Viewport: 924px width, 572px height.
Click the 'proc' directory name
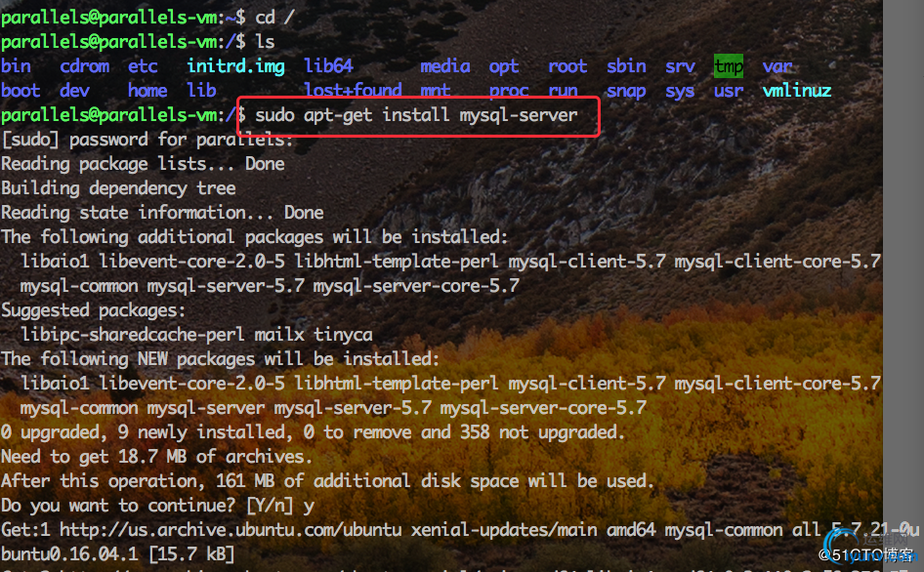509,92
